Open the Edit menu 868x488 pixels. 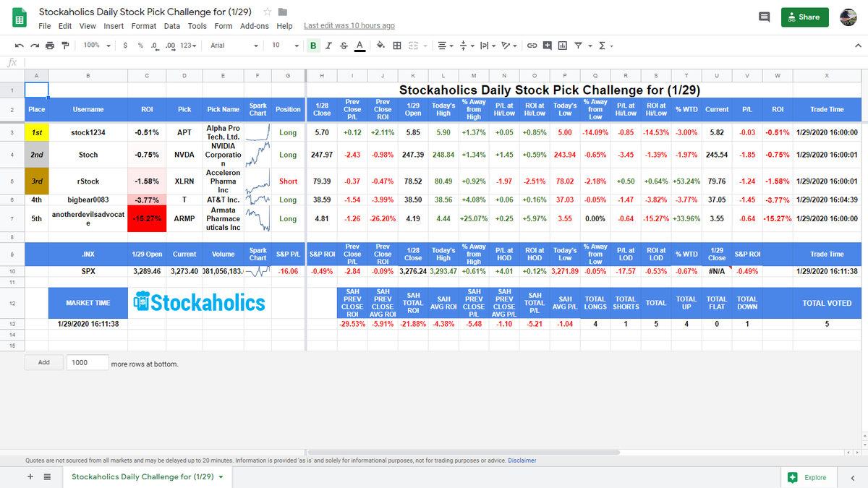[x=65, y=26]
